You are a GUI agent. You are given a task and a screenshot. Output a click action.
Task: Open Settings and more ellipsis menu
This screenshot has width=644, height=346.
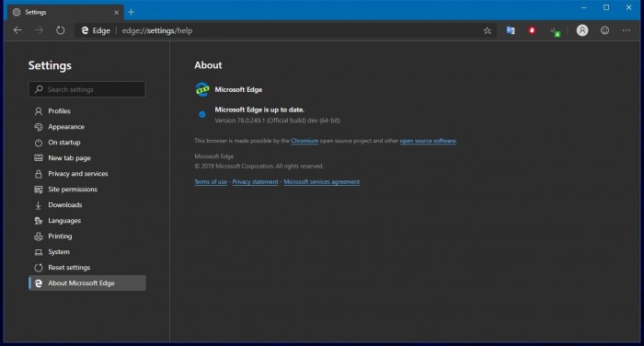coord(626,30)
